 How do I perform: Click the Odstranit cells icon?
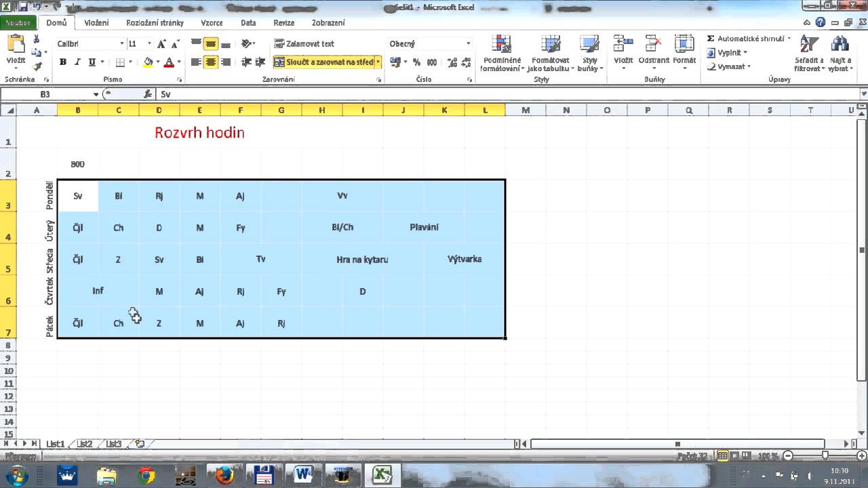[x=654, y=44]
